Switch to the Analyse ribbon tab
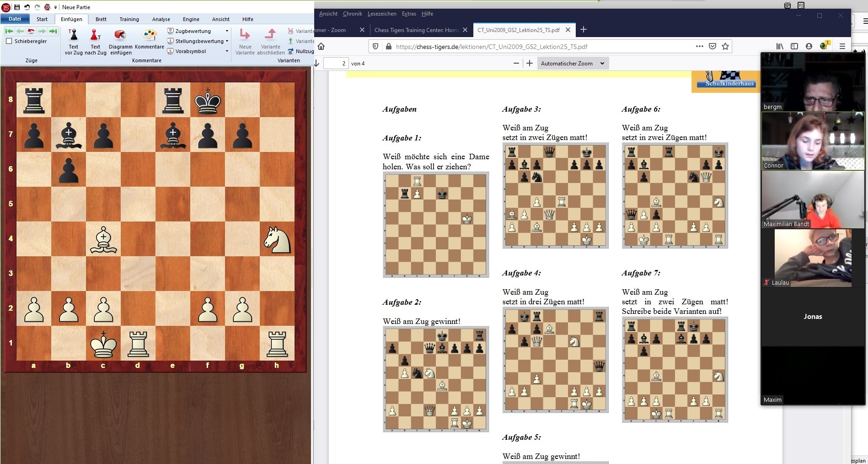Screen dimensions: 868x464 [x=161, y=19]
